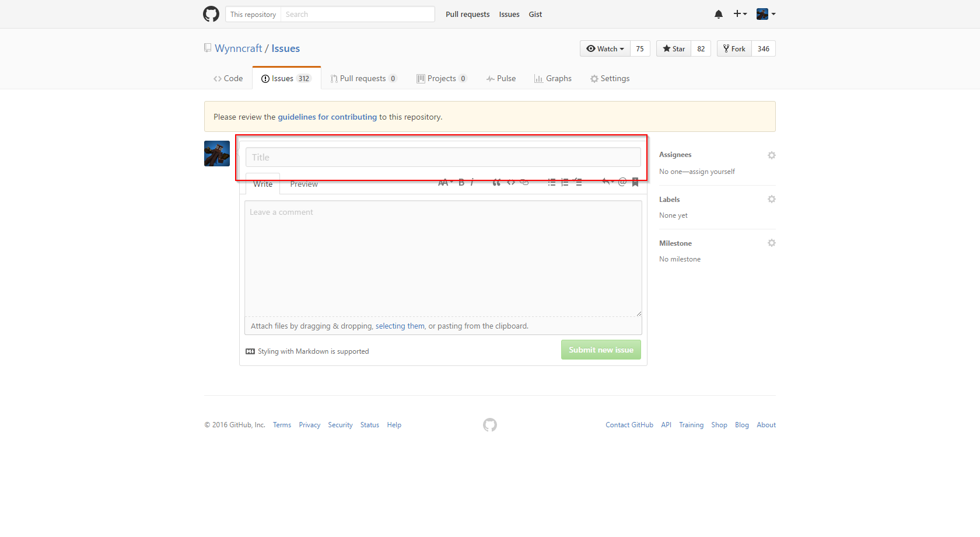
Task: Open the Labels gear settings
Action: click(772, 199)
